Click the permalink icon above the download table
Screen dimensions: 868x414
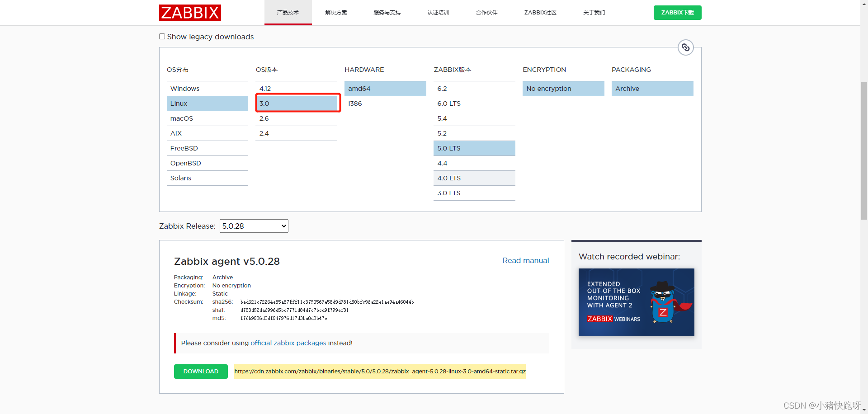point(685,47)
